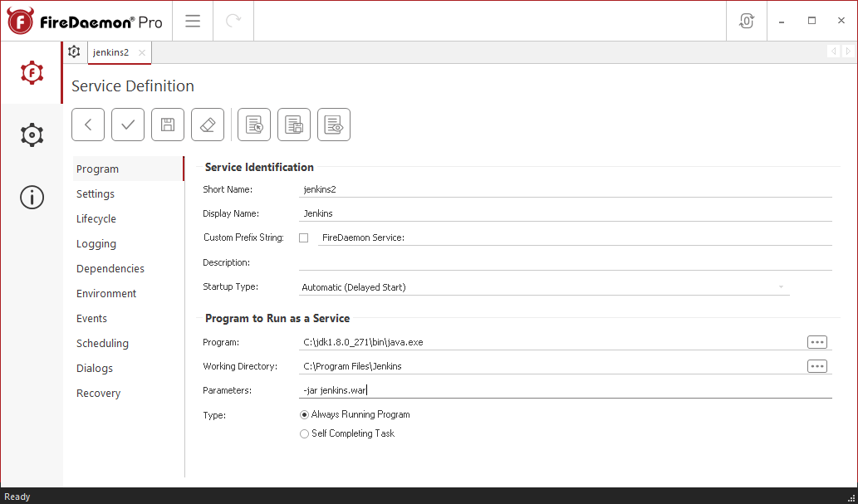The height and width of the screenshot is (504, 858).
Task: Click the Short Name input field
Action: (566, 189)
